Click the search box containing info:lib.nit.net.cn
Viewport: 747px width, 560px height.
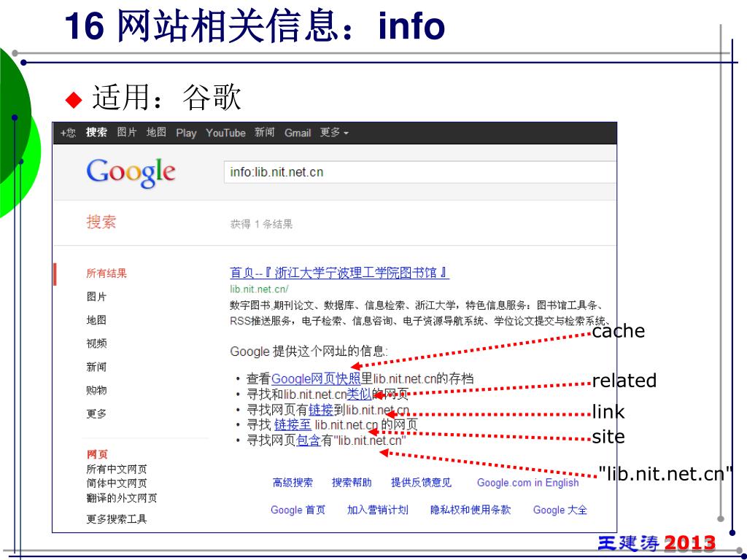point(419,172)
